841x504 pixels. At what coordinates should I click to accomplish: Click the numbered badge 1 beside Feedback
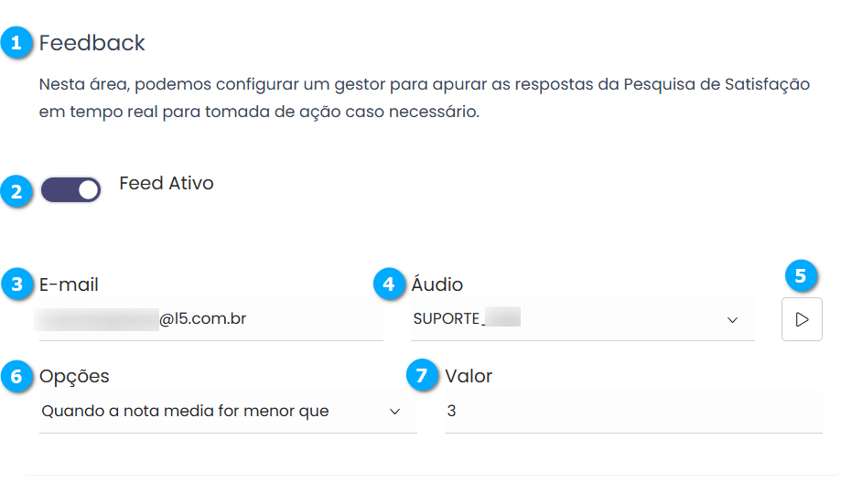pos(16,43)
